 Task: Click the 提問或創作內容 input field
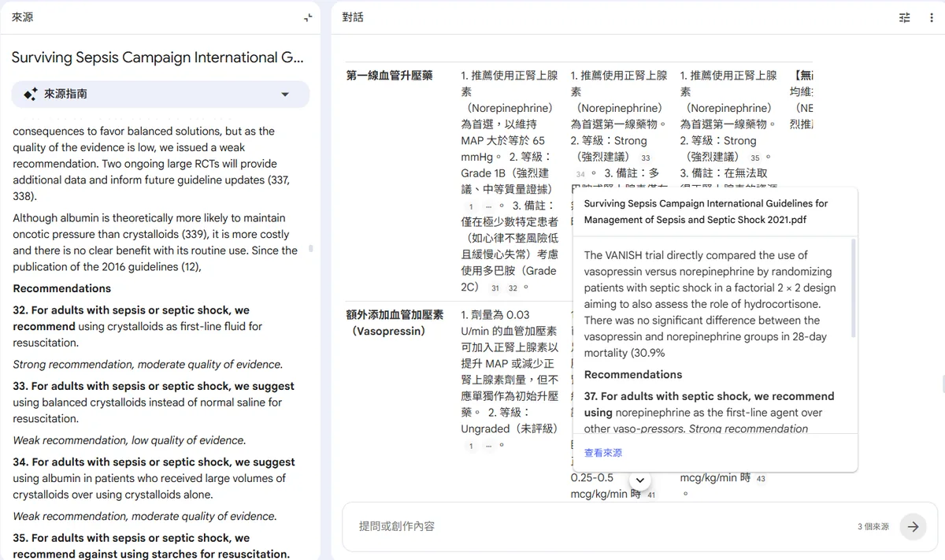click(x=598, y=526)
